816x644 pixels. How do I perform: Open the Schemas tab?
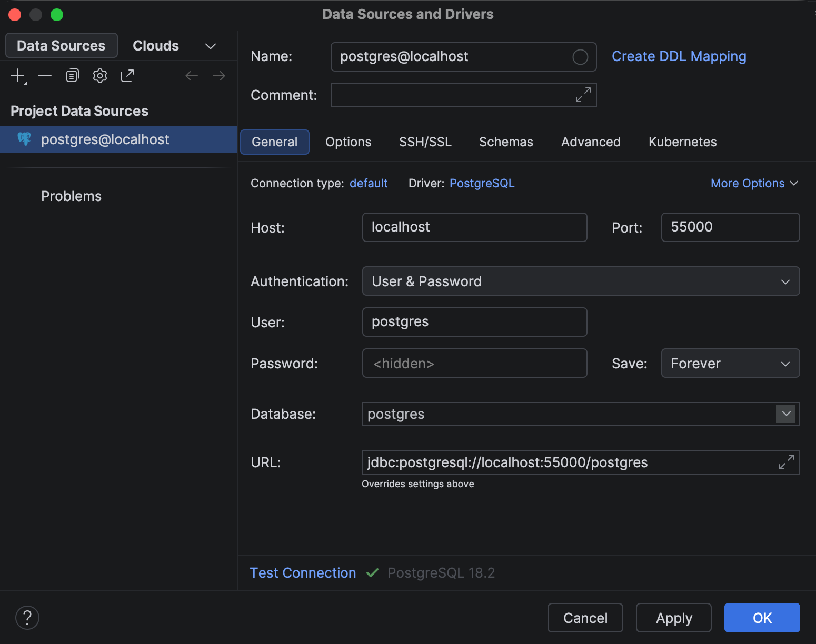506,142
